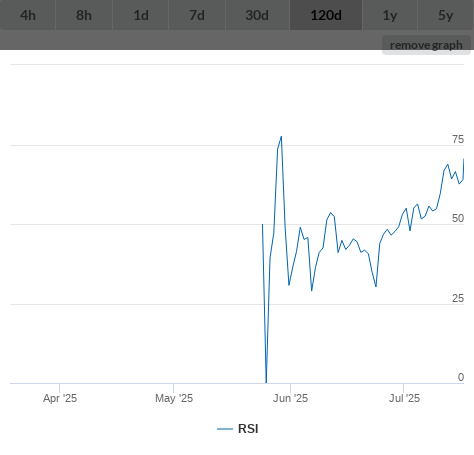Screen dimensions: 474x455
Task: Switch to the 30d range tab
Action: coord(258,15)
